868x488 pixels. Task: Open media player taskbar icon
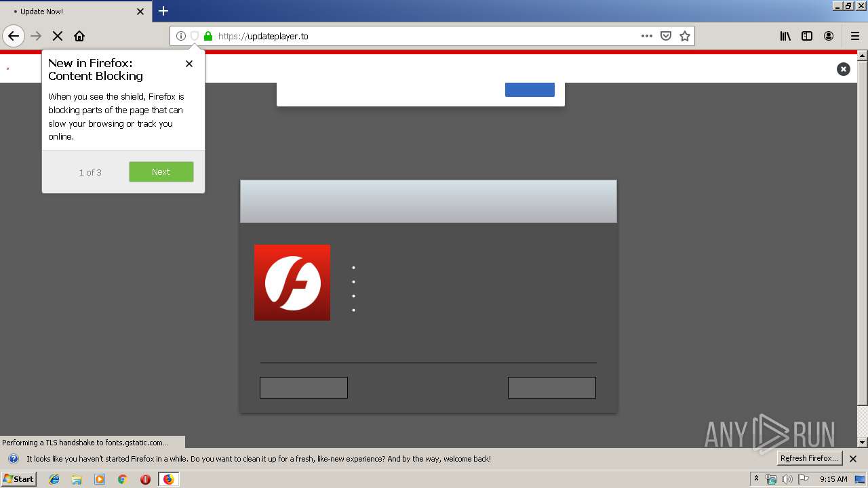[x=100, y=479]
